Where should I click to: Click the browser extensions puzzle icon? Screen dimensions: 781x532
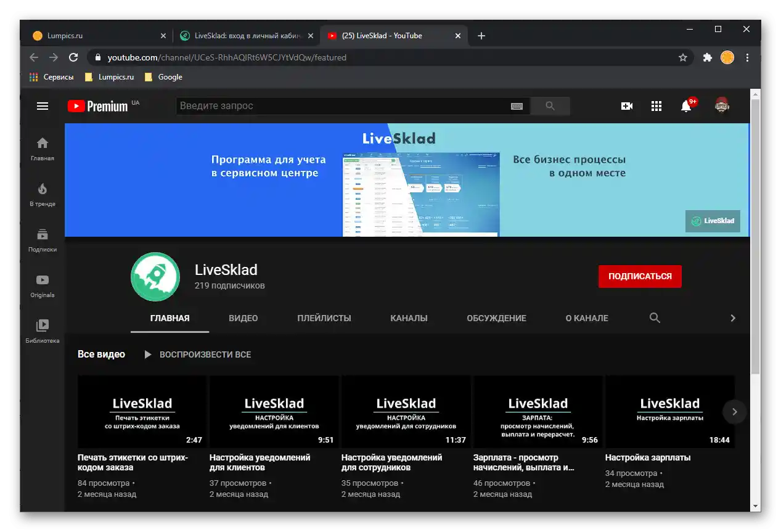(706, 57)
